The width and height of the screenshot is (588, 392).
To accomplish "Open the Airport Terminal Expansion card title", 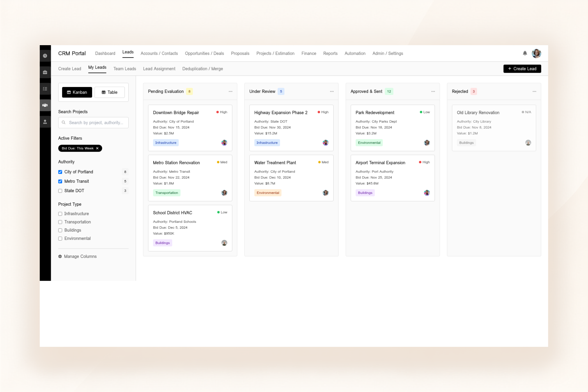I will click(380, 163).
